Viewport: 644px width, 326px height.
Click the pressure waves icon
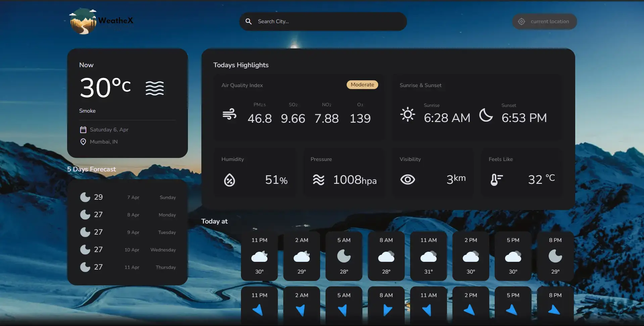(318, 179)
